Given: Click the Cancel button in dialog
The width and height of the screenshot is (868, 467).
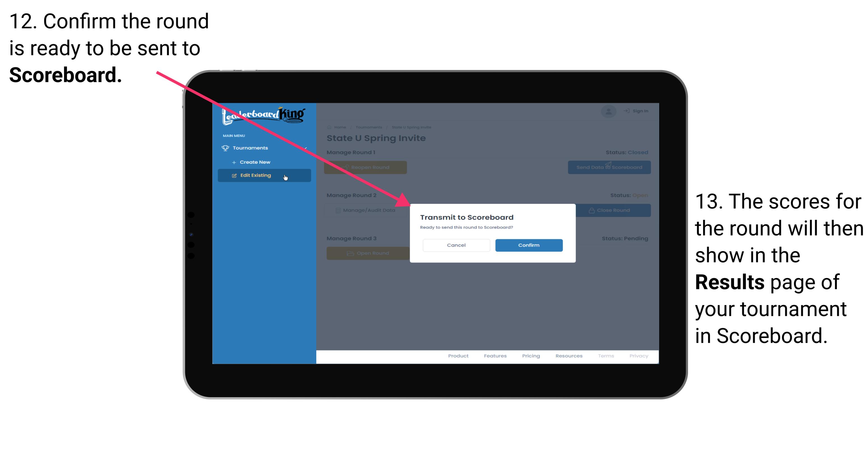Looking at the screenshot, I should pos(456,244).
